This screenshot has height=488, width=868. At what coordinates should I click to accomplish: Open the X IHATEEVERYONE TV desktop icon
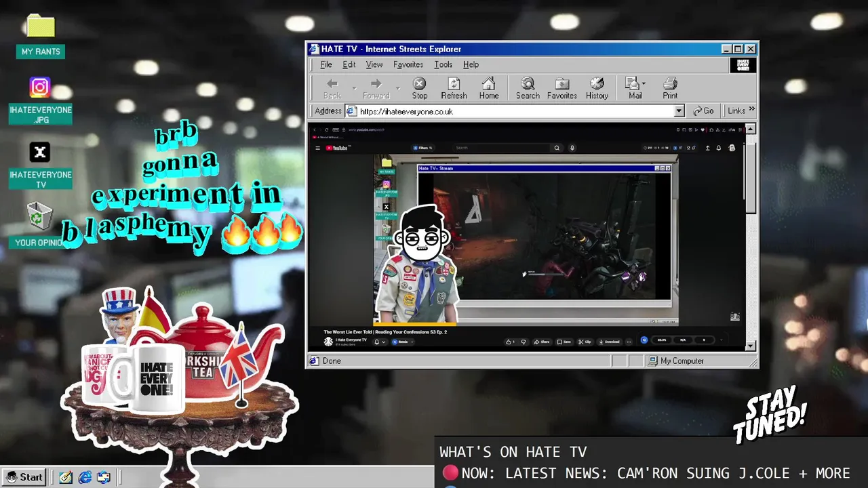click(40, 152)
